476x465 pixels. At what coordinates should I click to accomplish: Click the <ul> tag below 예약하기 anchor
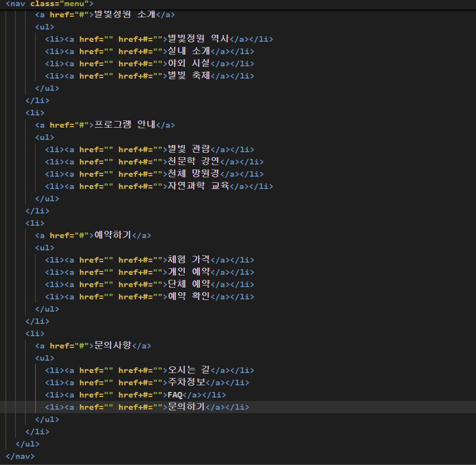45,248
